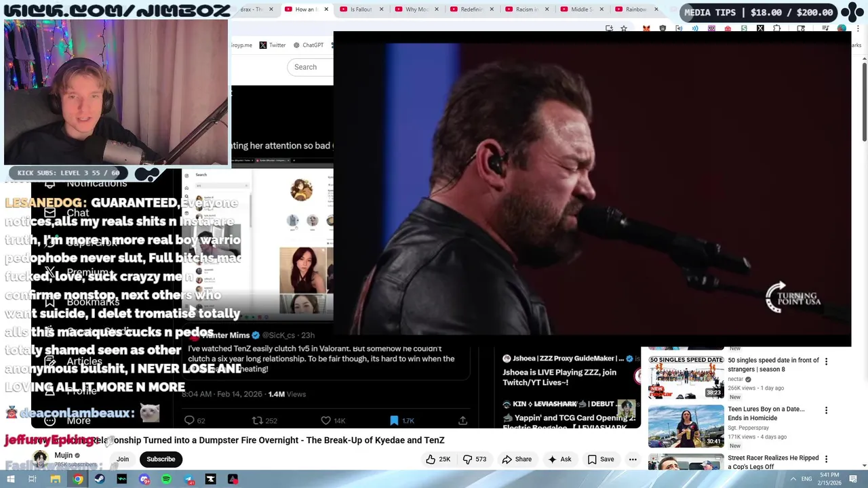This screenshot has width=868, height=488.
Task: Open the Ask AI button
Action: point(559,459)
